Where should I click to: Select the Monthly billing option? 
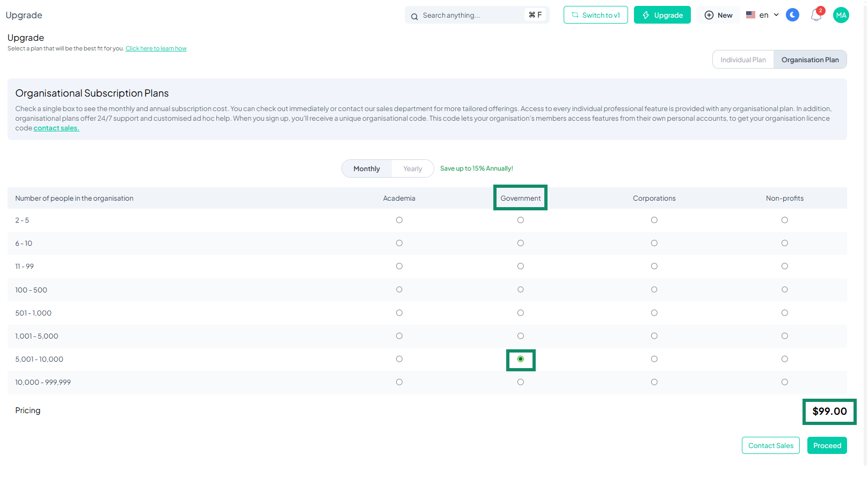point(367,168)
